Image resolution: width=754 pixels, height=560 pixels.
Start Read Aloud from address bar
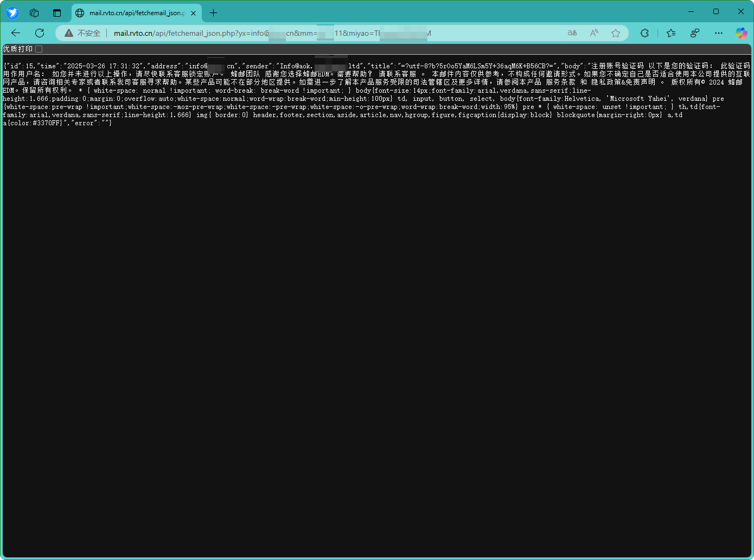coord(594,33)
